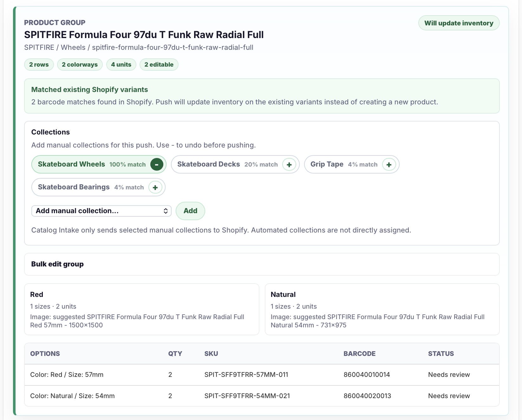The height and width of the screenshot is (420, 522).
Task: Click the OPTIONS column header
Action: pyautogui.click(x=45, y=354)
